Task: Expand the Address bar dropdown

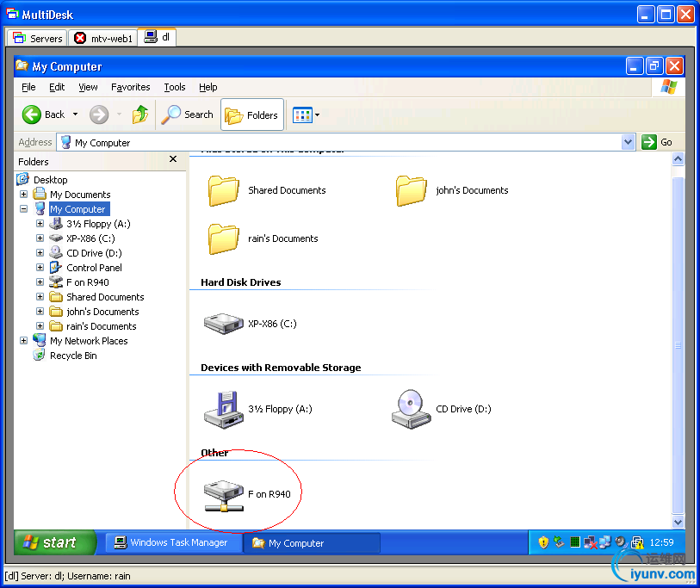Action: (x=629, y=142)
